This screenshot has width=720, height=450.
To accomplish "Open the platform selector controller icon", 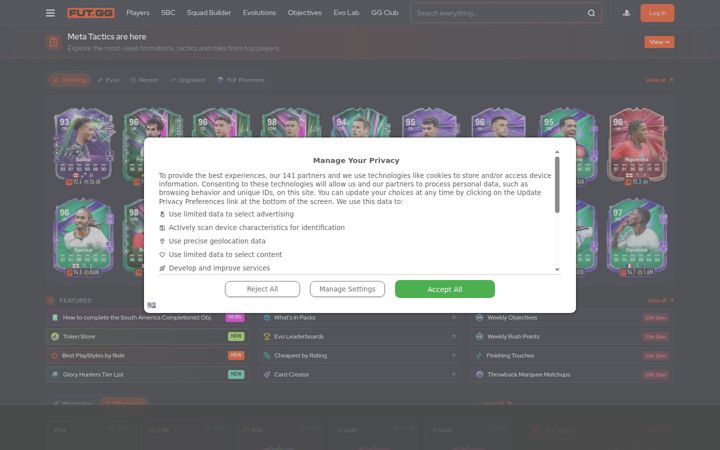I will (626, 13).
